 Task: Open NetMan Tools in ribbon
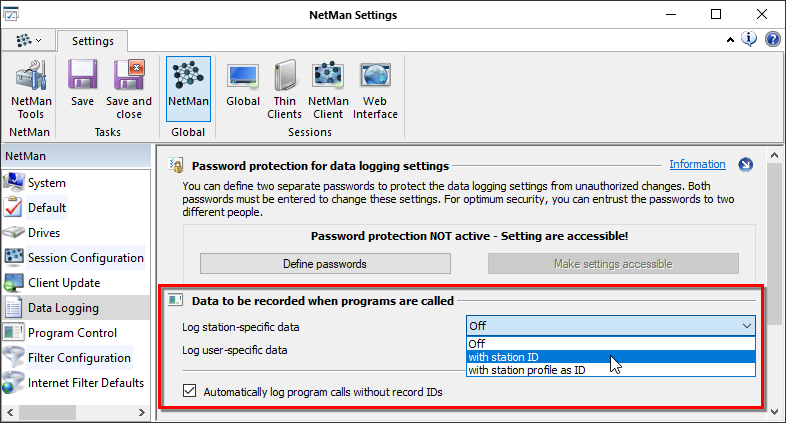(29, 91)
